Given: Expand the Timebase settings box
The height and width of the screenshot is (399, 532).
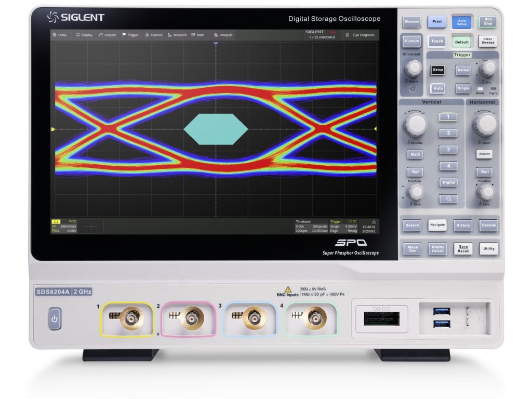Looking at the screenshot, I should pyautogui.click(x=311, y=226).
